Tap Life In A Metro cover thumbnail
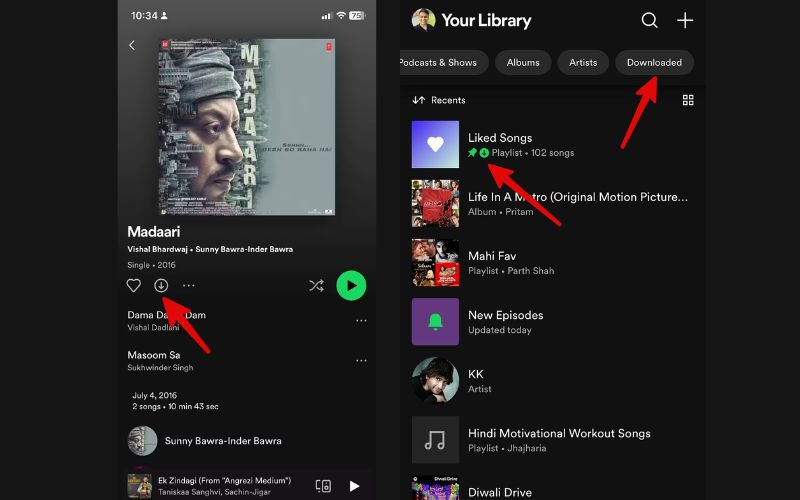This screenshot has width=800, height=500. (435, 204)
